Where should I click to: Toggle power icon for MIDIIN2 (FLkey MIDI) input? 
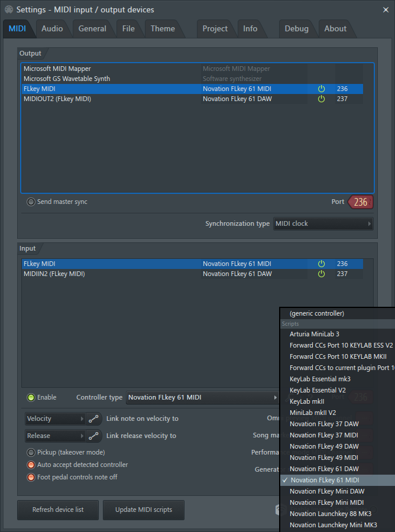(x=321, y=274)
